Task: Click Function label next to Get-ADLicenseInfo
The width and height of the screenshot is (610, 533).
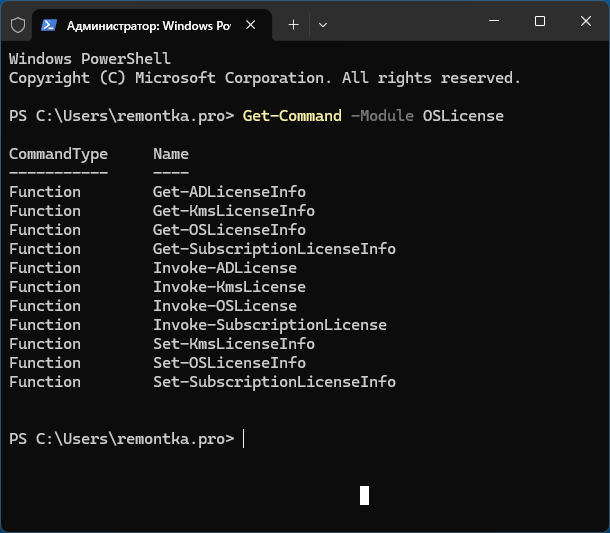Action: click(45, 192)
